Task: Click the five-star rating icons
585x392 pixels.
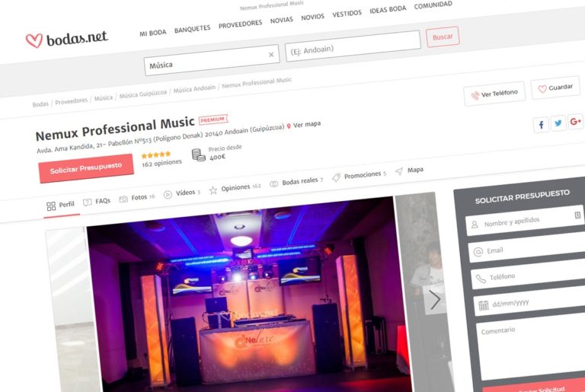Action: (156, 155)
